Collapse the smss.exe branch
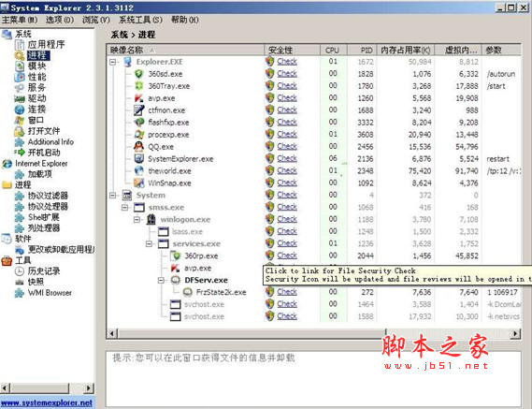Viewport: 532px width, 409px height. pyautogui.click(x=125, y=207)
